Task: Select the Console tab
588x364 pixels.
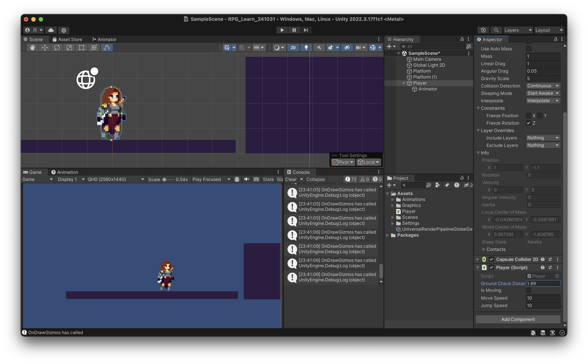Action: [298, 172]
